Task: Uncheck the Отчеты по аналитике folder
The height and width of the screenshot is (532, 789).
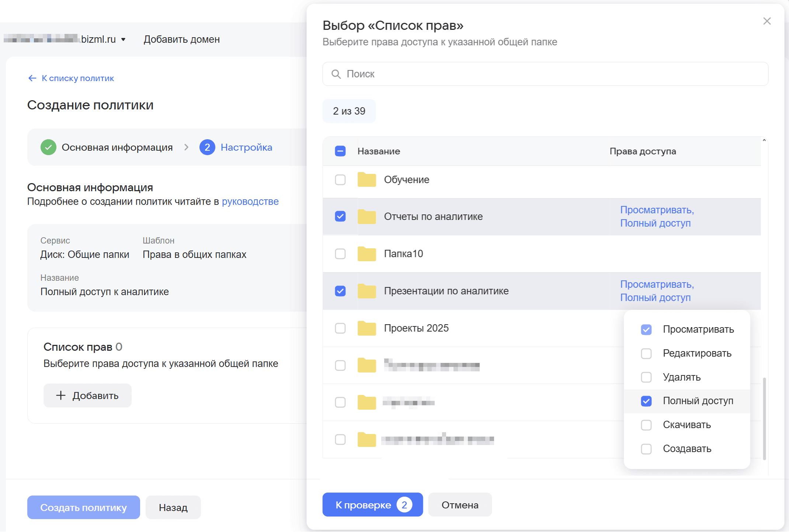Action: (340, 216)
